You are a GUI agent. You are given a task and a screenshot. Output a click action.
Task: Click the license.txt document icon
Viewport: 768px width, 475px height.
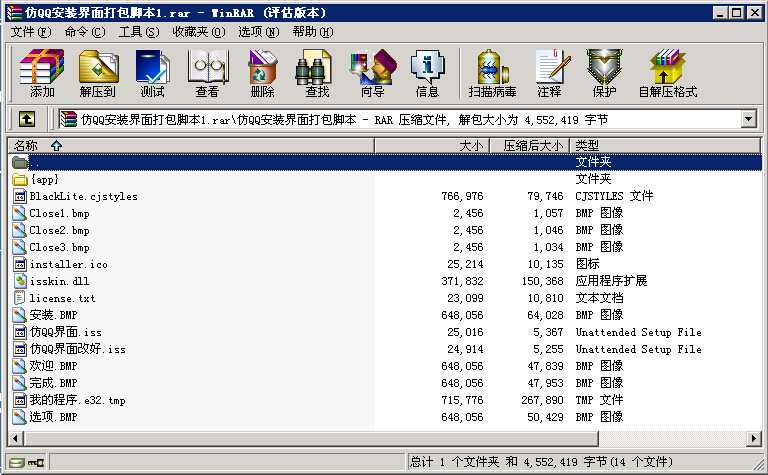(x=20, y=298)
